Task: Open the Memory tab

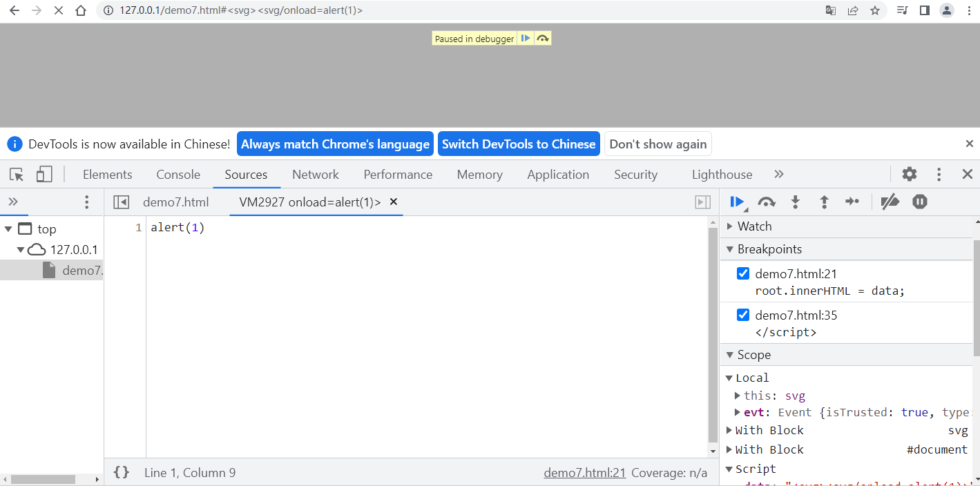Action: tap(479, 175)
